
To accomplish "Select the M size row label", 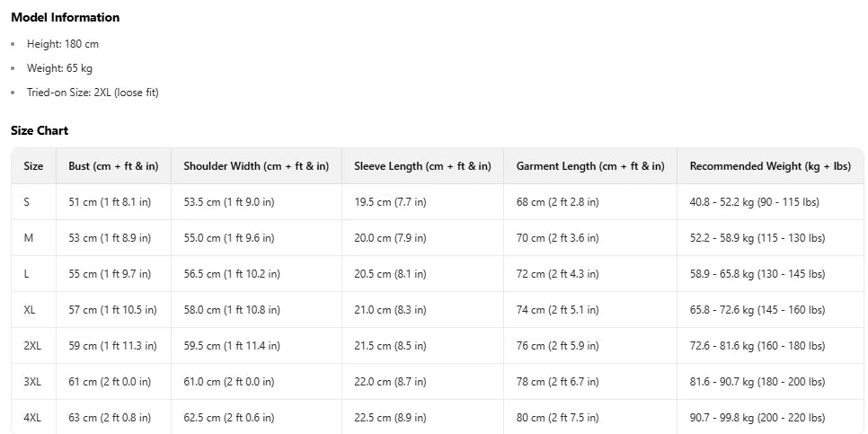I will [x=28, y=238].
